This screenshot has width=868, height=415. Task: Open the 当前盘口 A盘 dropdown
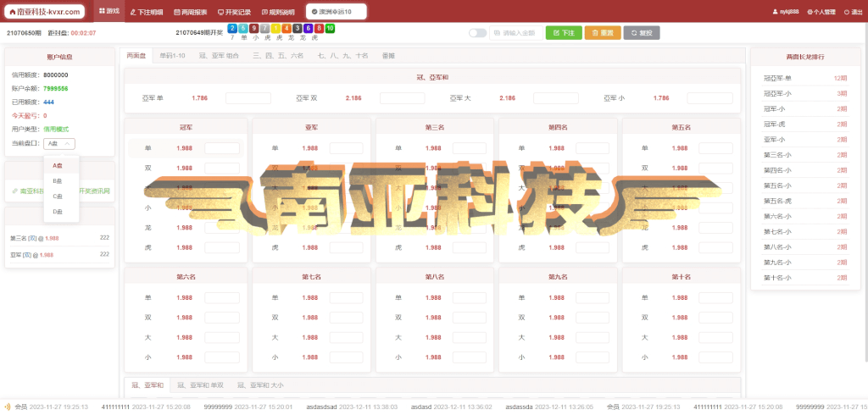pyautogui.click(x=58, y=144)
